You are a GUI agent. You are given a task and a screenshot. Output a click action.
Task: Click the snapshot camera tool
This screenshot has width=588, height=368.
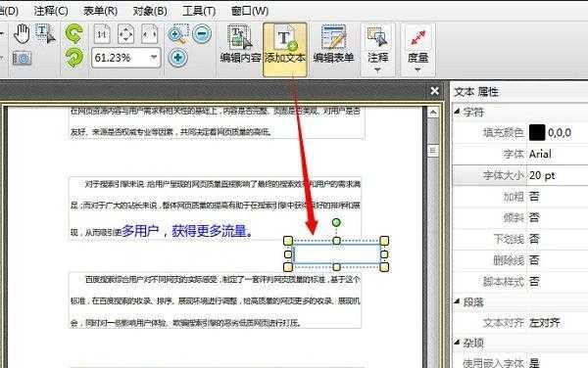pos(22,58)
